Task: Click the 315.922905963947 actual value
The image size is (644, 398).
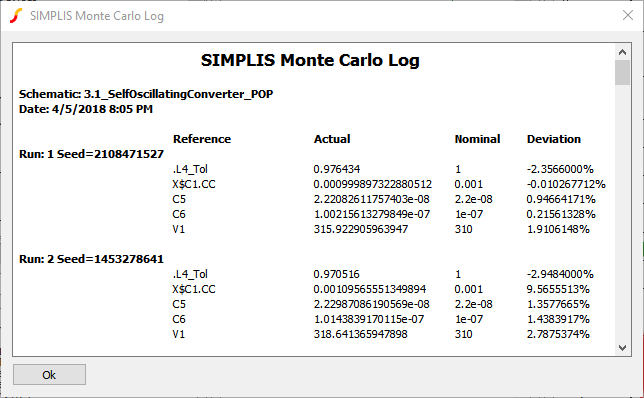Action: pos(361,229)
